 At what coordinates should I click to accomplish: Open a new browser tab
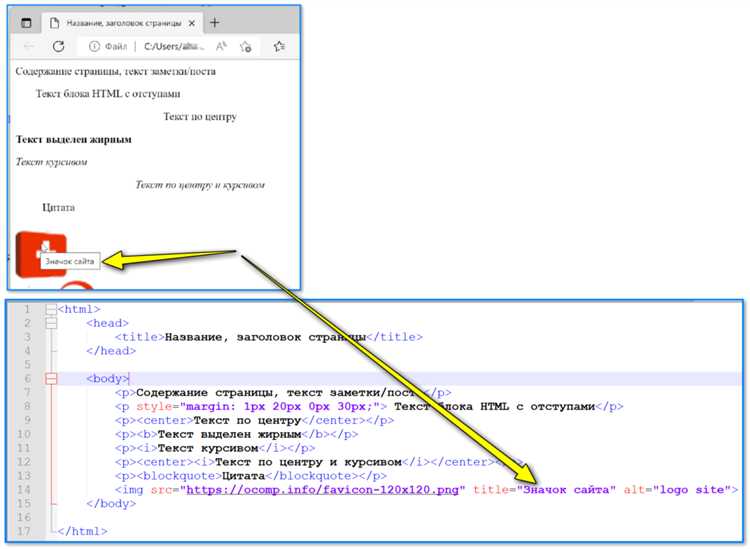[x=214, y=22]
